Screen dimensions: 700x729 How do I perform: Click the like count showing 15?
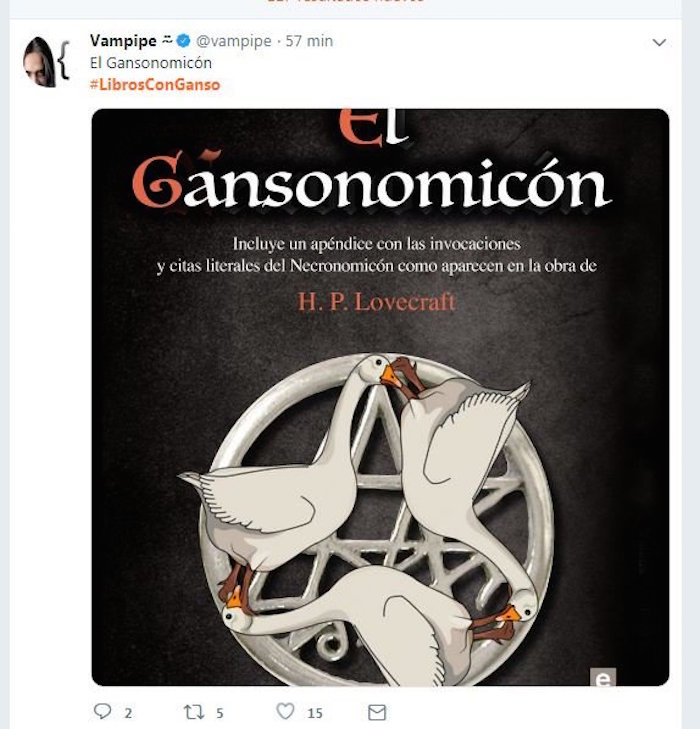(315, 713)
